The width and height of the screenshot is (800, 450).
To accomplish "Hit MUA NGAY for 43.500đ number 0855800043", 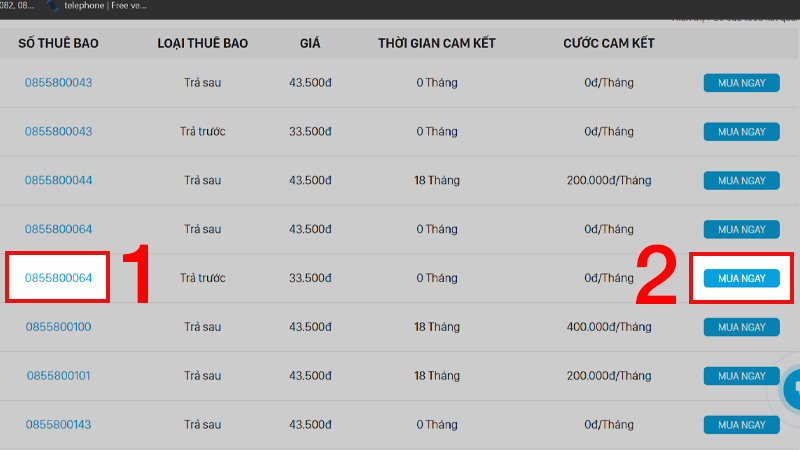I will 741,82.
